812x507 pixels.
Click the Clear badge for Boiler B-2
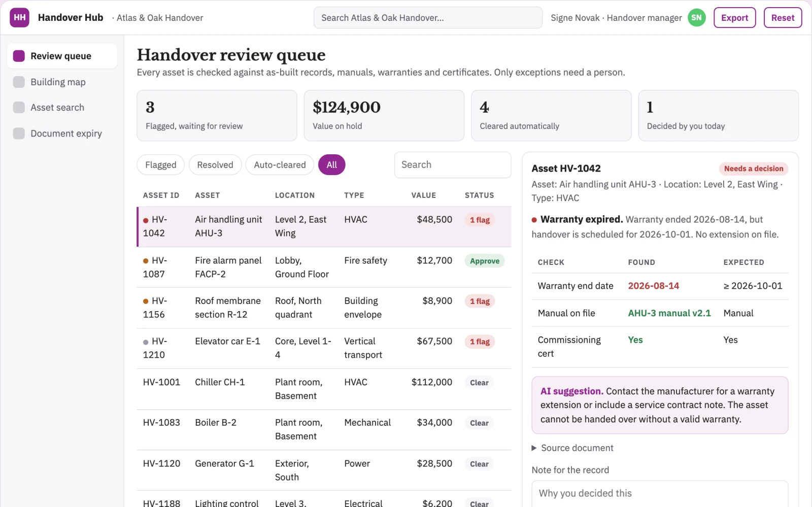tap(479, 423)
